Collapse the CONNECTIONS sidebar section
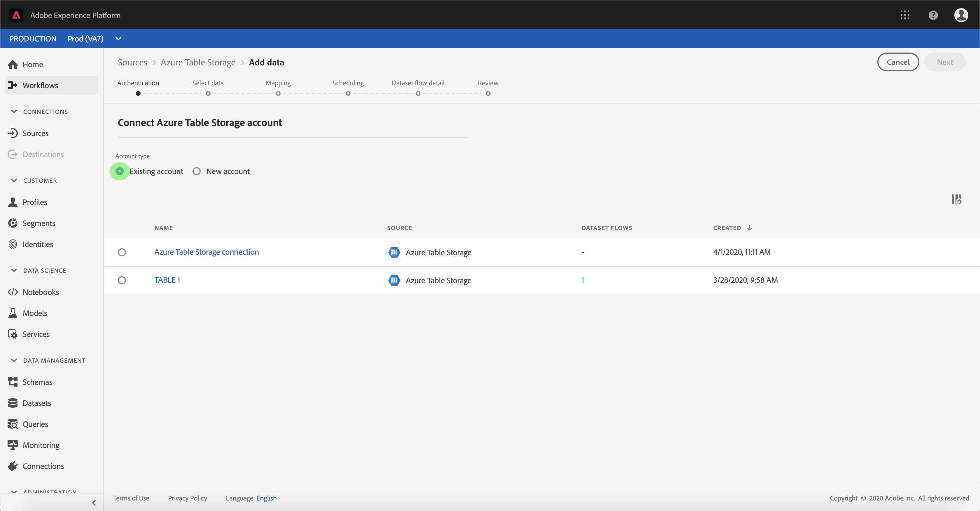980x511 pixels. [x=14, y=112]
